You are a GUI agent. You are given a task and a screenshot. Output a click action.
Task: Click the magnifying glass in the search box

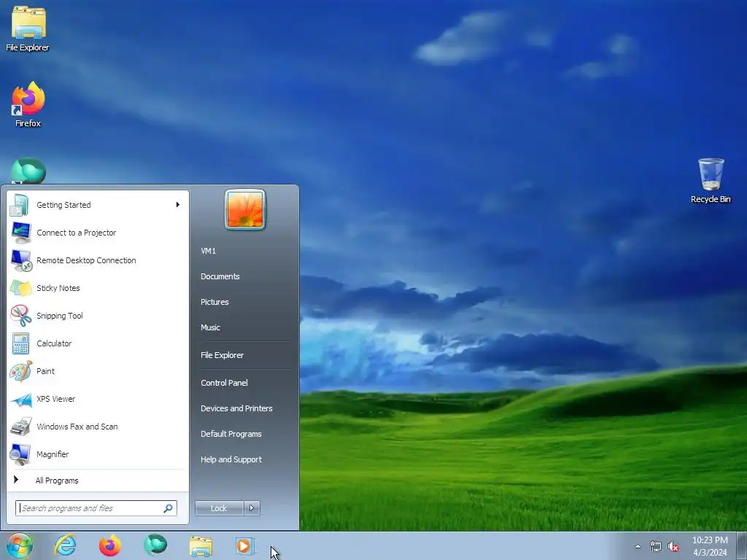click(x=169, y=508)
